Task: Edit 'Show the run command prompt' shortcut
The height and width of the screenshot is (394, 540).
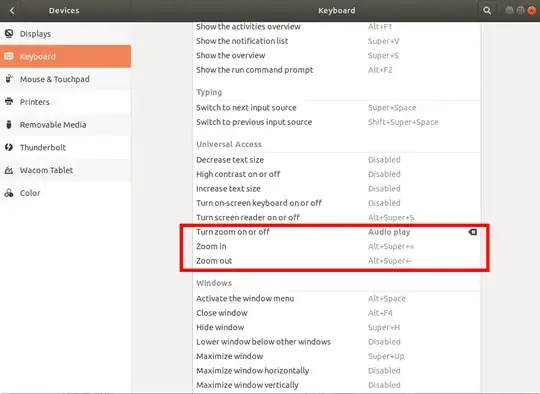Action: click(336, 70)
